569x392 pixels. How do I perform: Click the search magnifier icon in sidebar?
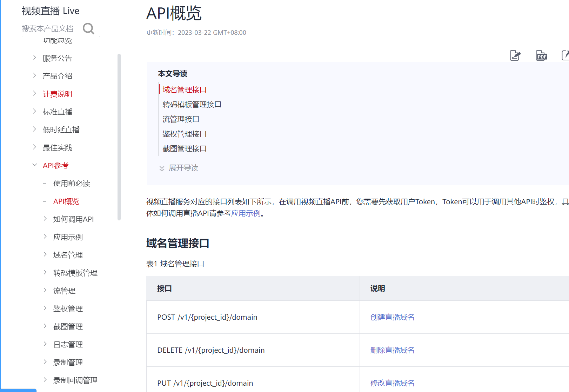tap(88, 28)
